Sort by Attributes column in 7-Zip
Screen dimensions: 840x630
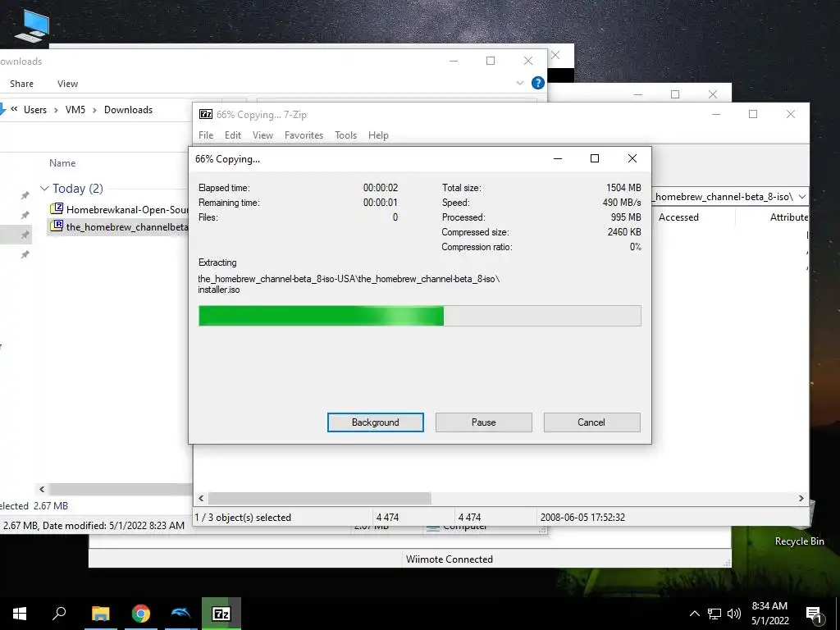[x=789, y=217]
